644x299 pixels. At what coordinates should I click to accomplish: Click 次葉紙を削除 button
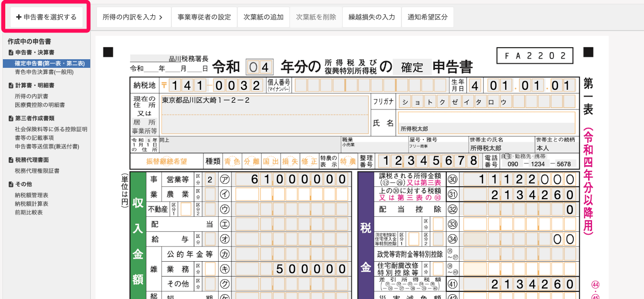pyautogui.click(x=316, y=17)
